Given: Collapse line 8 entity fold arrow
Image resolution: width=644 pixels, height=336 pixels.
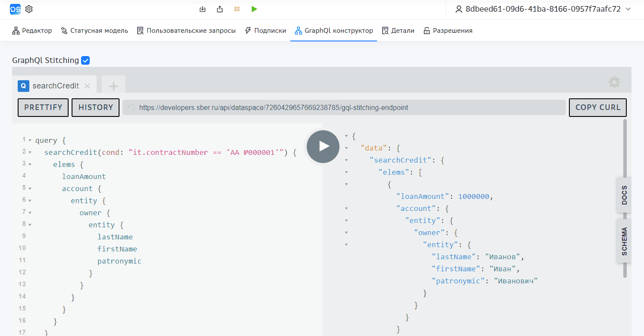Looking at the screenshot, I should coord(30,225).
